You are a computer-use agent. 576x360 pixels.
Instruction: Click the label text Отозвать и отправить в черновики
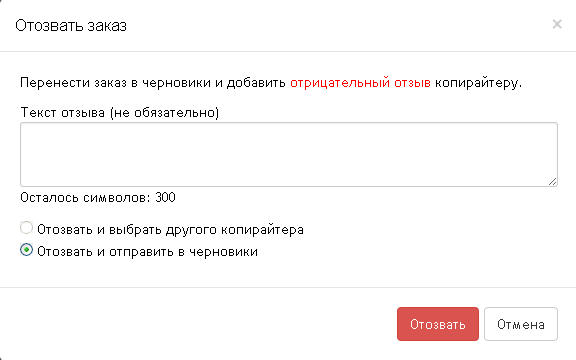[x=147, y=252]
